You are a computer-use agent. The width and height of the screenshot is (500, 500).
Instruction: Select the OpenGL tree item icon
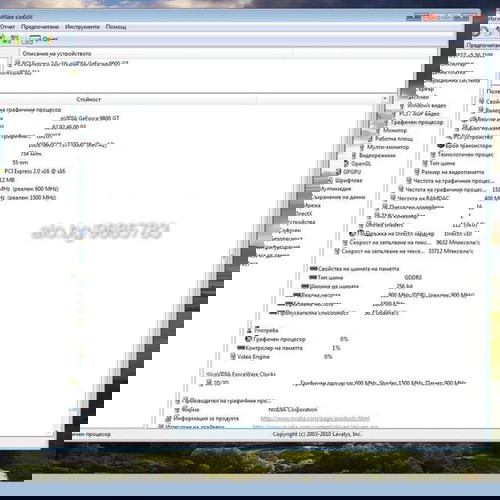click(x=346, y=164)
